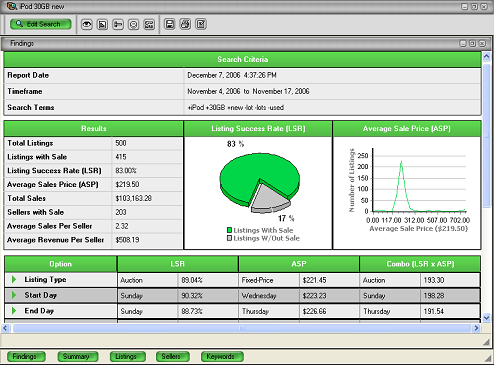Click Average Sale Price (ASP) chart header
The width and height of the screenshot is (494, 365).
pyautogui.click(x=407, y=129)
